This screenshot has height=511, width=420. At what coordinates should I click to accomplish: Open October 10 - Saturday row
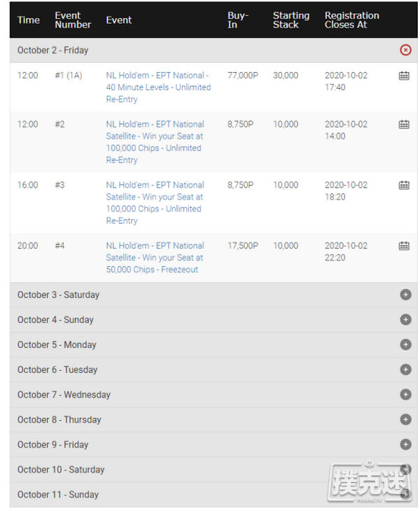click(213, 470)
